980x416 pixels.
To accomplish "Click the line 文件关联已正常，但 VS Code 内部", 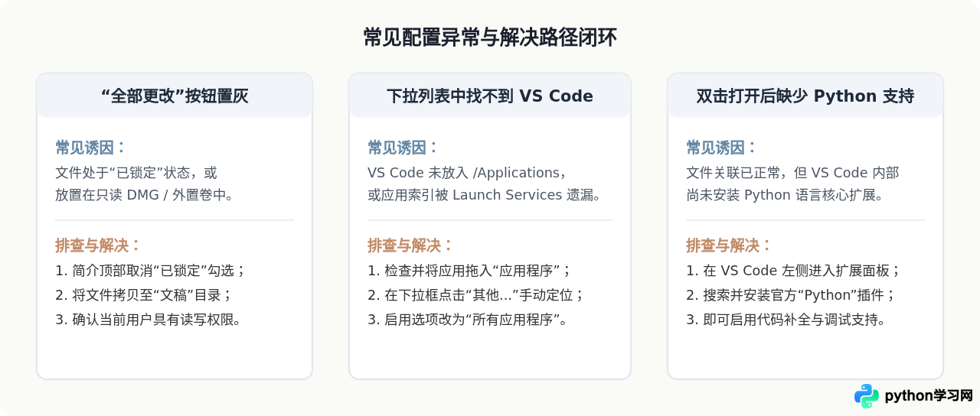I will click(792, 173).
